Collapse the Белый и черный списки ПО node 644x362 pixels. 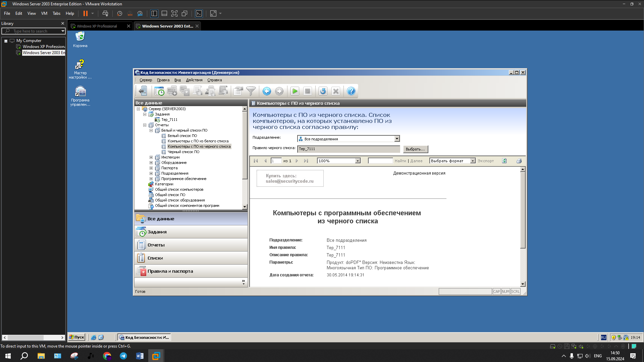point(151,130)
